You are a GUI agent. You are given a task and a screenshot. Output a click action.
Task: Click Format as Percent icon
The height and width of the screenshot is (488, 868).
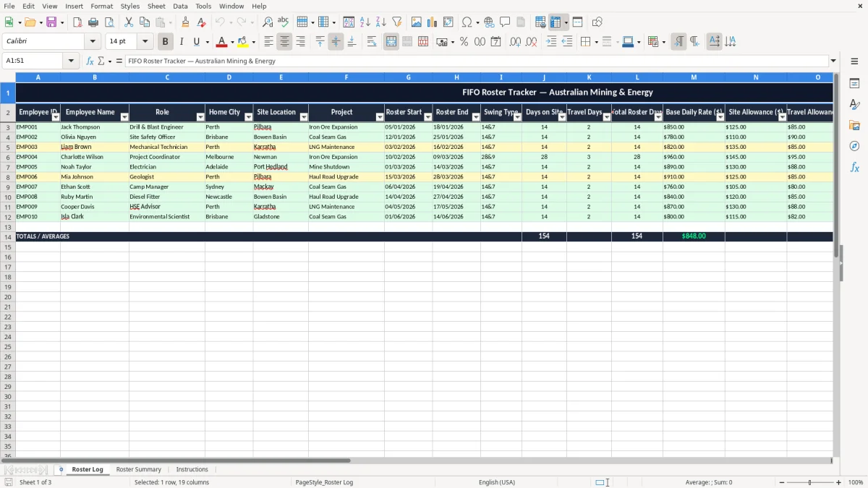click(x=464, y=42)
